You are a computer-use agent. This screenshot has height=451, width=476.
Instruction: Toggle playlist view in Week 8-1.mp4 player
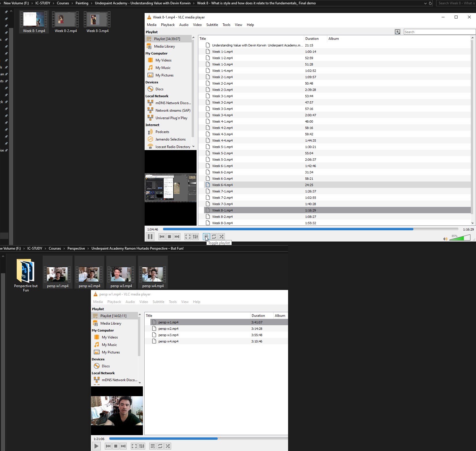pyautogui.click(x=206, y=237)
